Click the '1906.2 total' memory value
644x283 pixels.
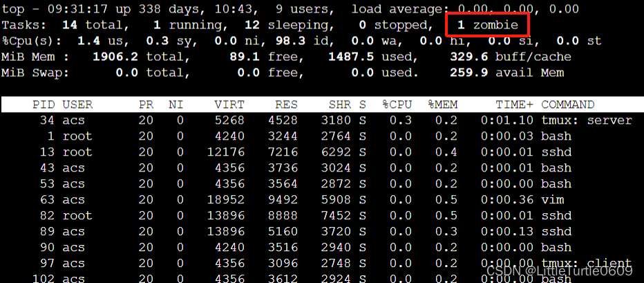(138, 57)
